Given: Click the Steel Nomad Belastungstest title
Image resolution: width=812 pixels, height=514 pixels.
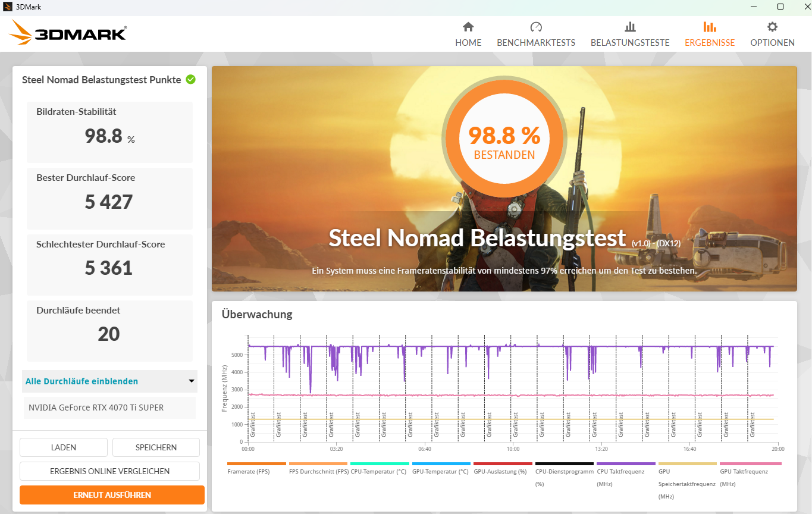Looking at the screenshot, I should 477,237.
